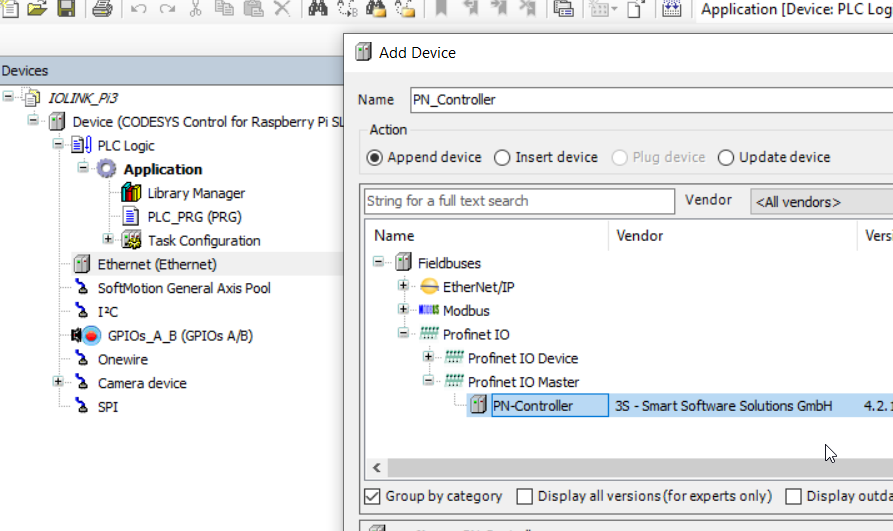Click the PN-Controller device icon
The height and width of the screenshot is (531, 893).
(478, 405)
